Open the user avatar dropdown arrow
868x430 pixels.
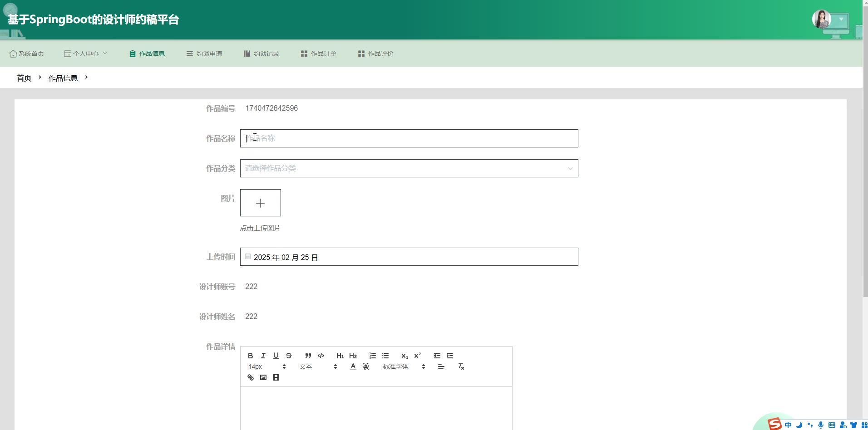[x=841, y=20]
